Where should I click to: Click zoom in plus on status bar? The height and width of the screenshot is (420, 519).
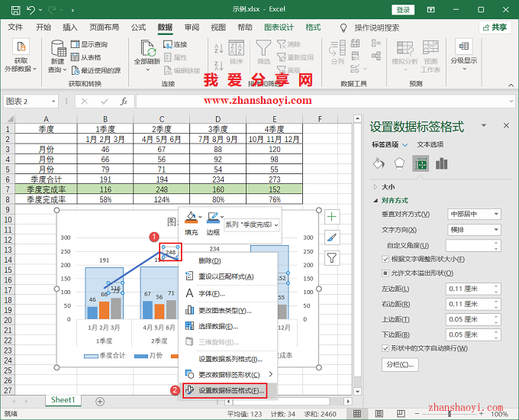point(481,414)
